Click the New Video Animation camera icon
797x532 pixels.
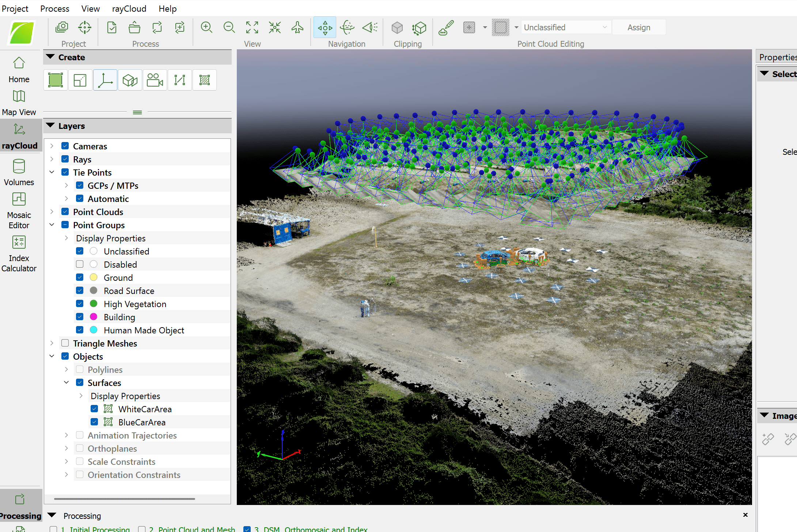point(155,80)
